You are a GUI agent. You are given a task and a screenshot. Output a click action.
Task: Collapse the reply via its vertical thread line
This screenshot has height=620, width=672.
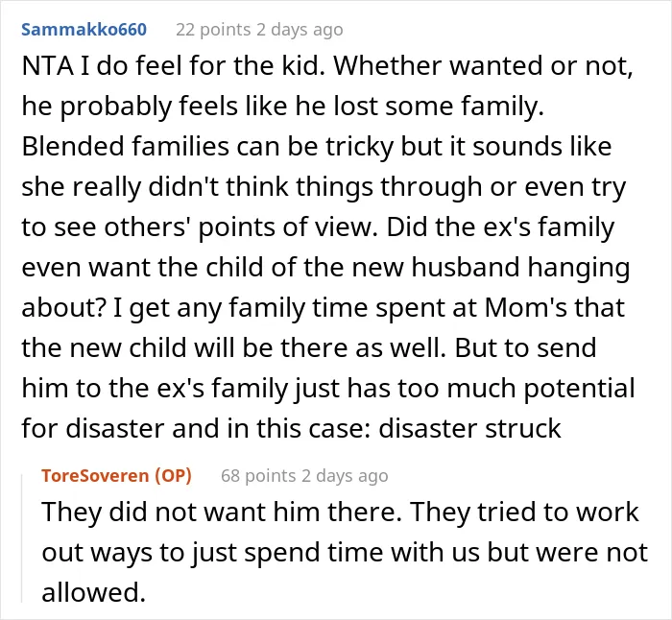tap(22, 537)
